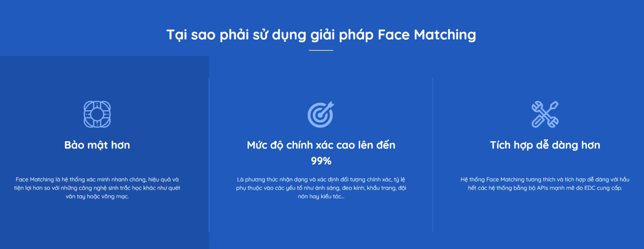
Task: Select the "Bảo mật hơn" title
Action: [97, 145]
